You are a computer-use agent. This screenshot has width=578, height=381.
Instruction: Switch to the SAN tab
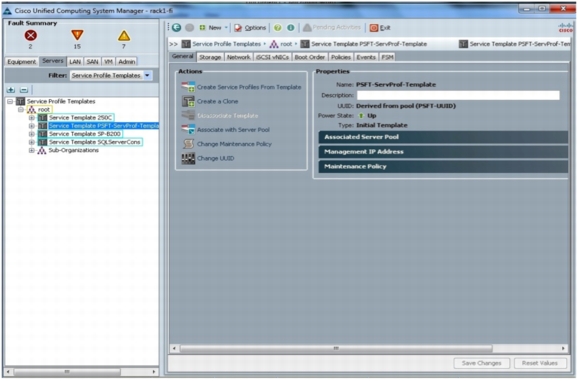click(x=93, y=62)
